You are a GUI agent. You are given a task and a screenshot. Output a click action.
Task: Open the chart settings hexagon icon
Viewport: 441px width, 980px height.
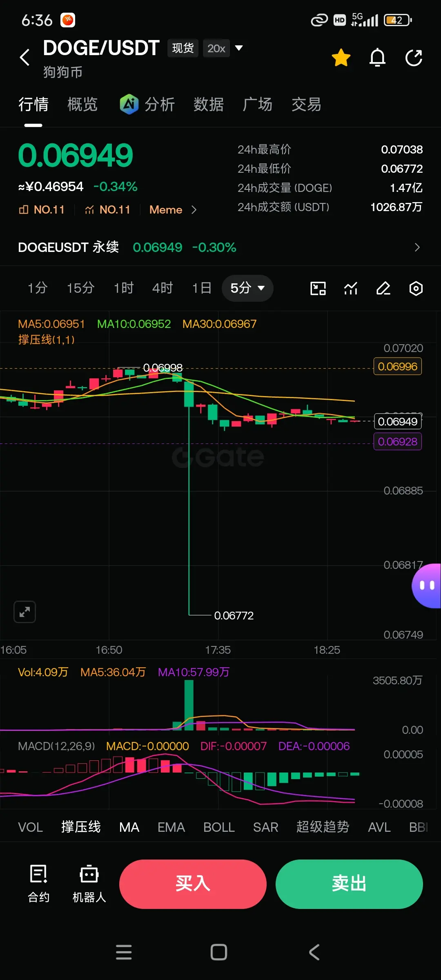(416, 288)
